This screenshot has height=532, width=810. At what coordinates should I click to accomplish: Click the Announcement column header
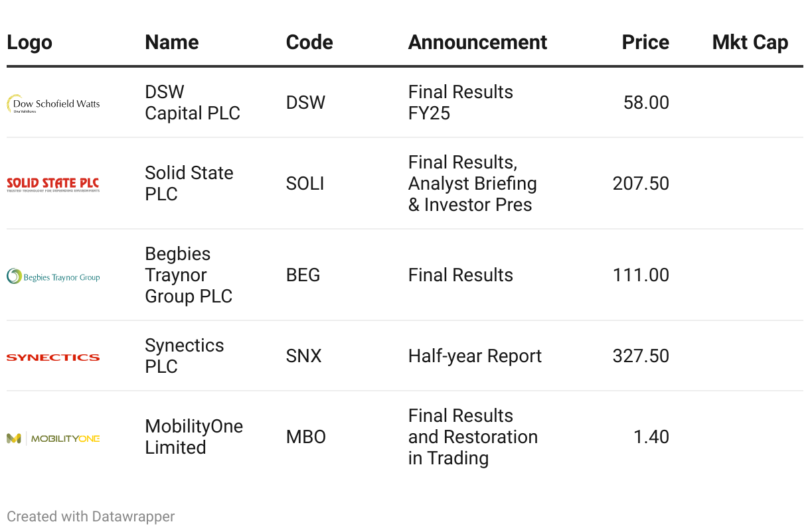(x=477, y=42)
